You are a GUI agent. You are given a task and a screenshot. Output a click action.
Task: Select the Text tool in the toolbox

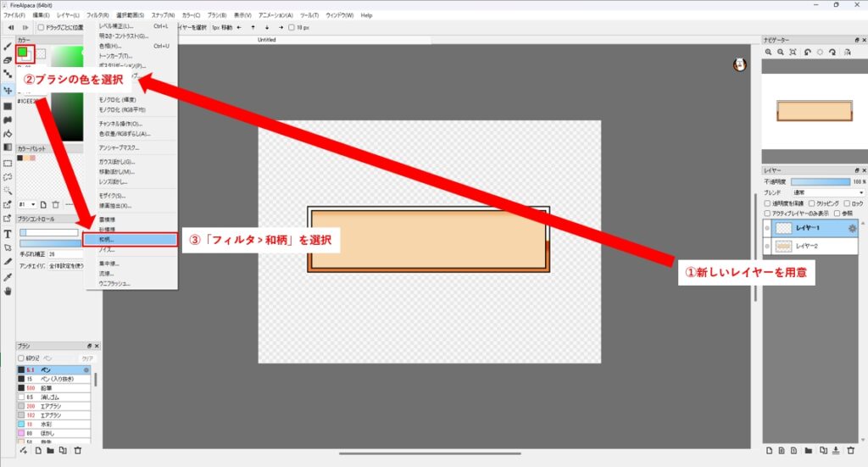[x=8, y=233]
